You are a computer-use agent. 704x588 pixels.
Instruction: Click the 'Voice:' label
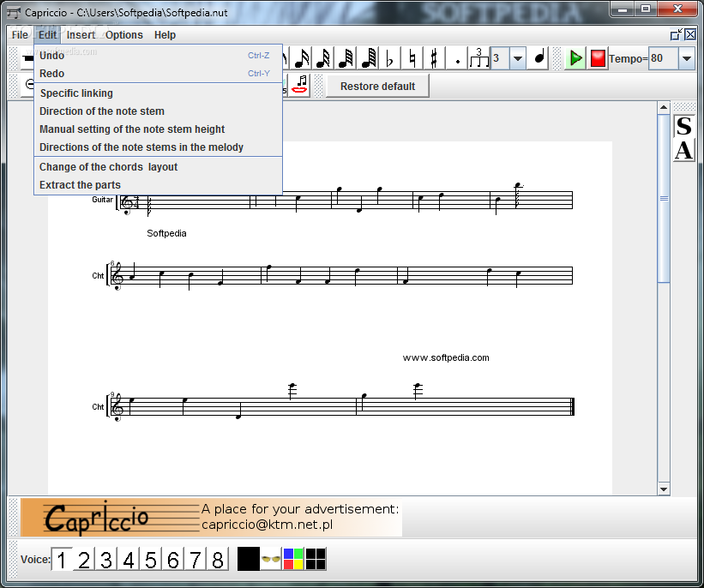(x=35, y=560)
